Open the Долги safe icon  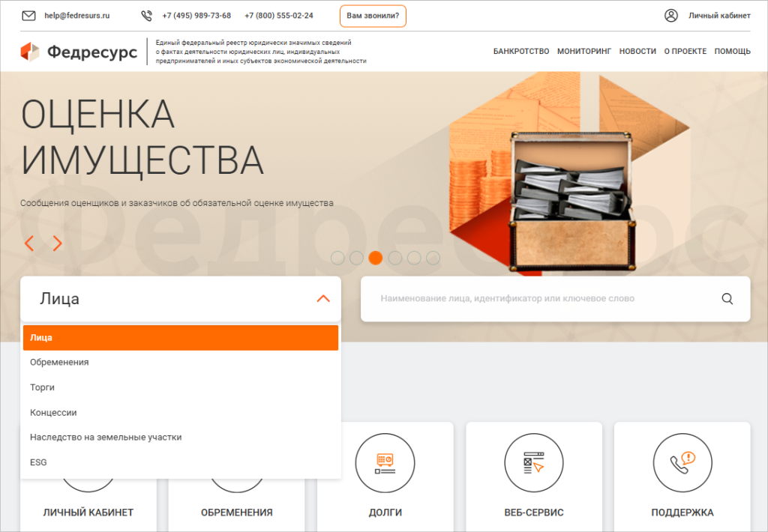coord(385,462)
